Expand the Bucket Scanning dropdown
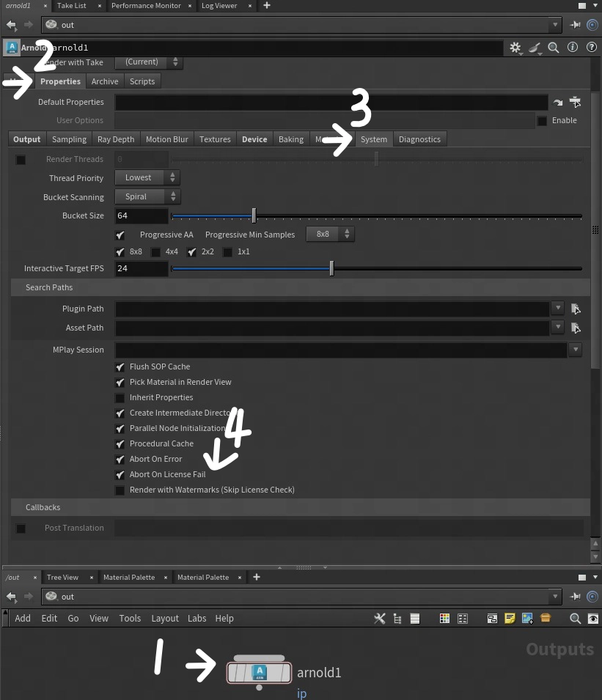 [147, 197]
